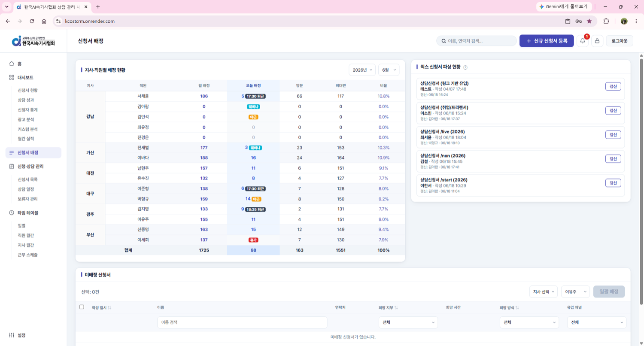Reload the page with browser refresh icon
Screen dimensions: 644x346
(32, 21)
